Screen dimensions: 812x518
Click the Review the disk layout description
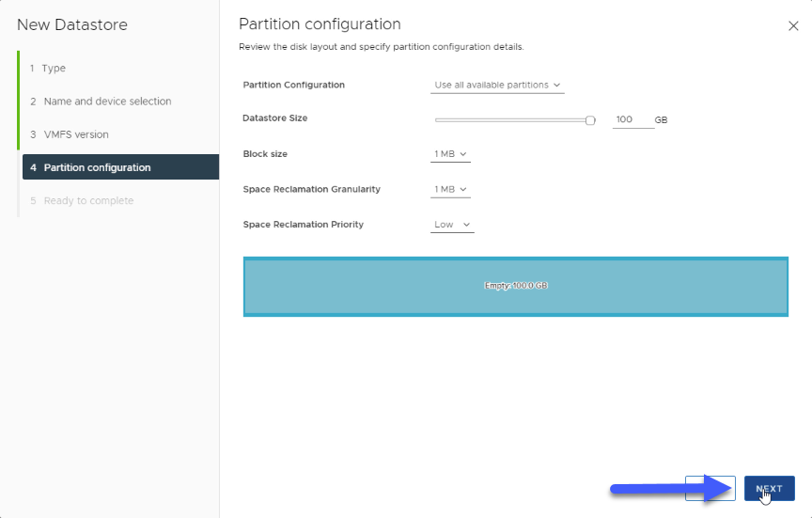[382, 47]
